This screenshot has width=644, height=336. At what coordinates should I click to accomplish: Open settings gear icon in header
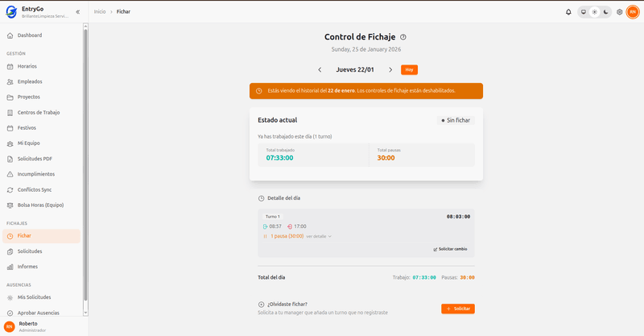(619, 12)
